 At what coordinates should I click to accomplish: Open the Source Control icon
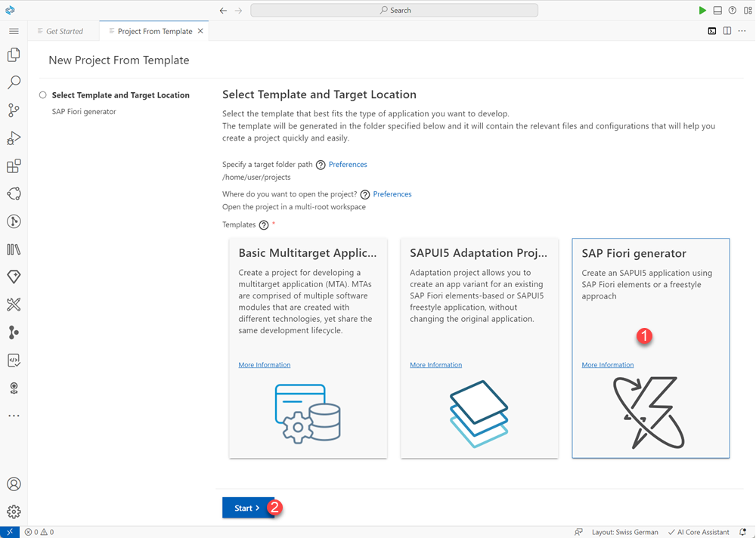[14, 110]
